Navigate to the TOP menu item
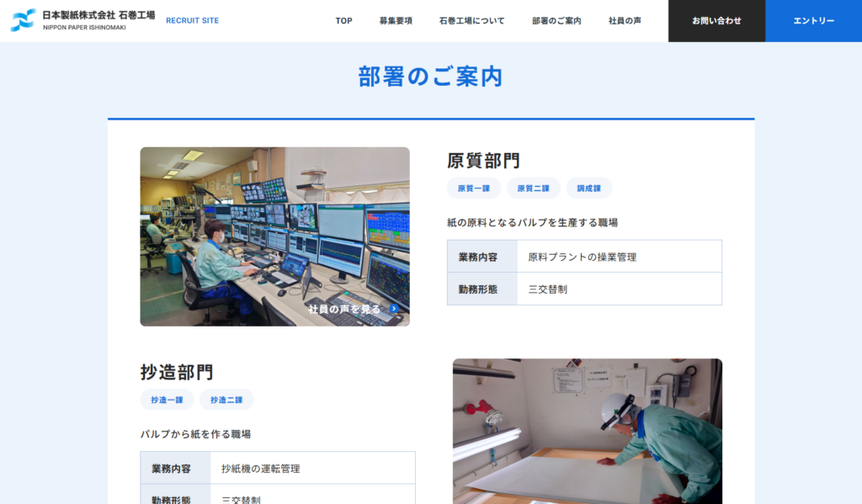862x504 pixels. pyautogui.click(x=343, y=20)
